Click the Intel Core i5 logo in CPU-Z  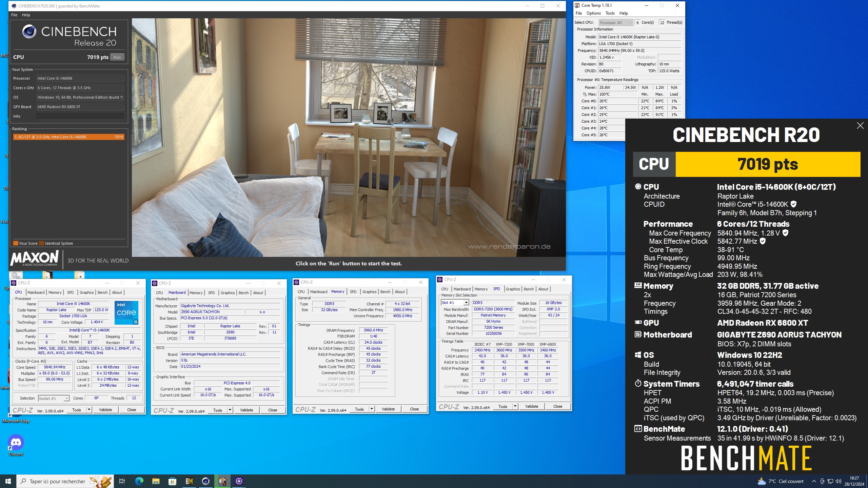[x=126, y=312]
